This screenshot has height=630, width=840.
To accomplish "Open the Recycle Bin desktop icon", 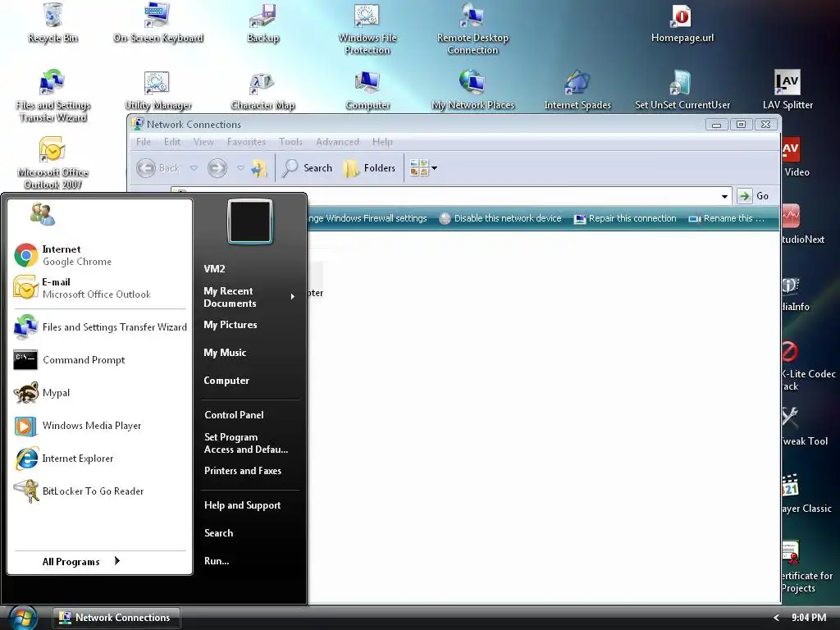I will [x=52, y=23].
